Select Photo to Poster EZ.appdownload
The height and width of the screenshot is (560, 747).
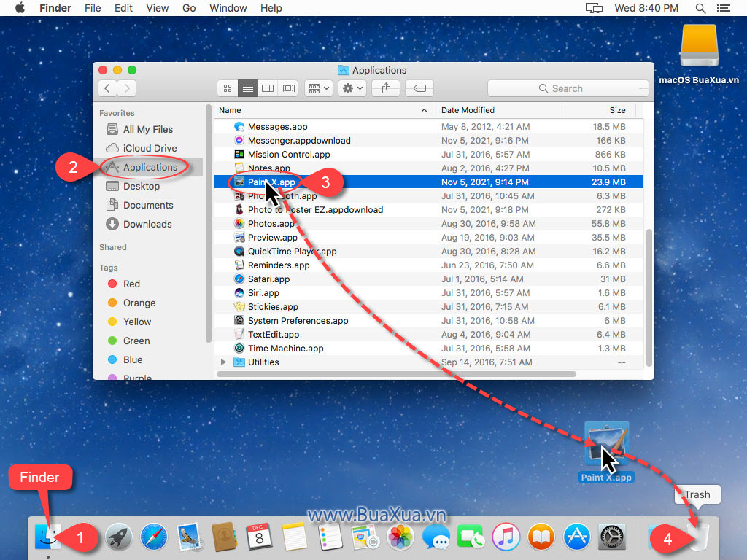[429, 210]
